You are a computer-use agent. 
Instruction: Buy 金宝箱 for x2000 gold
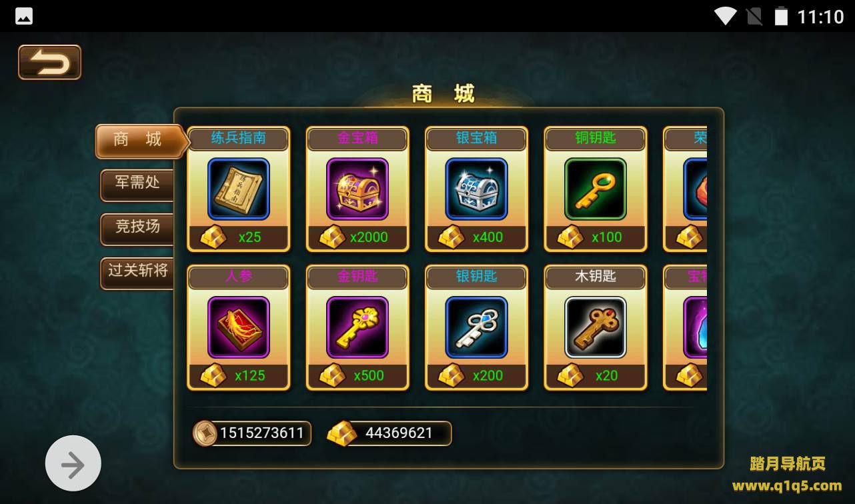(357, 237)
